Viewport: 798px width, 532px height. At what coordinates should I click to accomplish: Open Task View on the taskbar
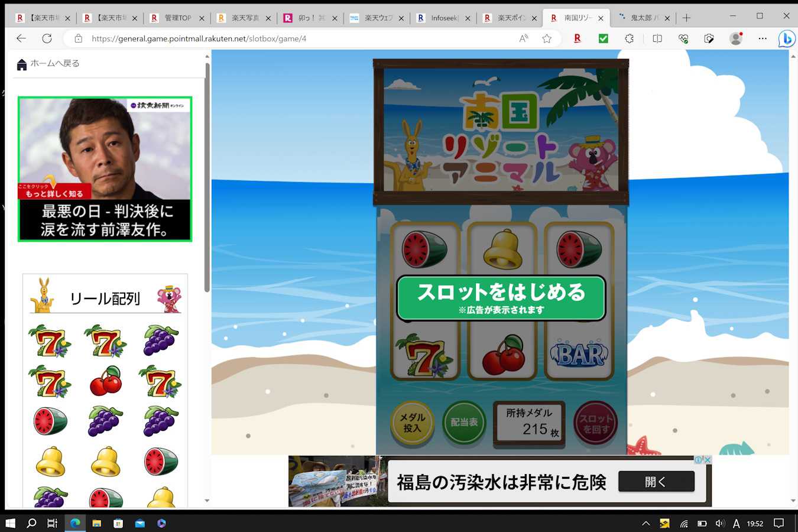click(x=53, y=523)
